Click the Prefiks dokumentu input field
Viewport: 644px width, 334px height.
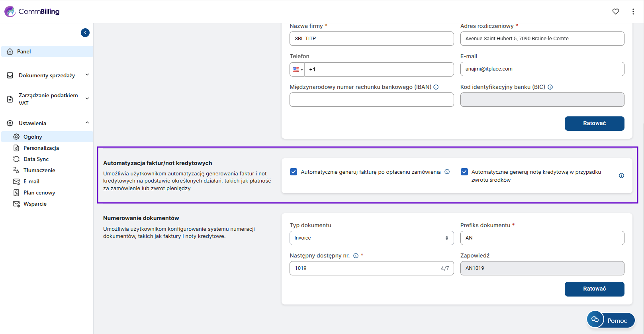coord(542,238)
